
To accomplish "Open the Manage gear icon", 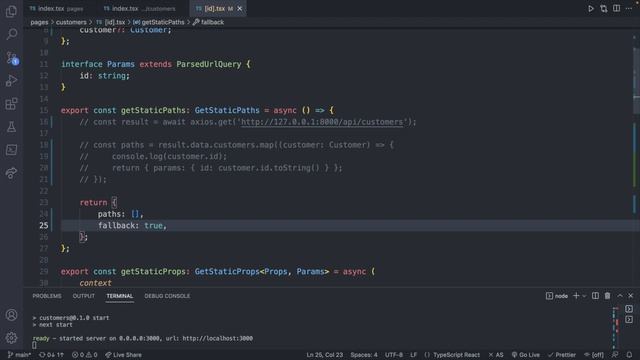I will pyautogui.click(x=11, y=338).
